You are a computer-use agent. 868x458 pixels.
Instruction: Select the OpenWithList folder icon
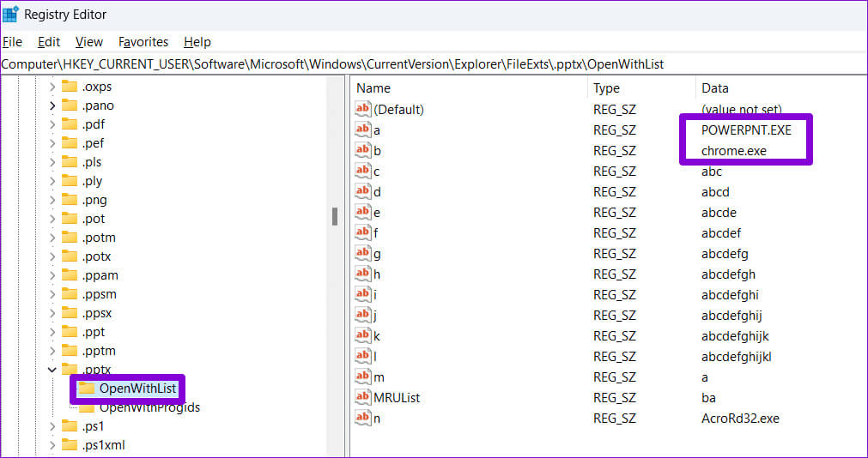pyautogui.click(x=87, y=389)
